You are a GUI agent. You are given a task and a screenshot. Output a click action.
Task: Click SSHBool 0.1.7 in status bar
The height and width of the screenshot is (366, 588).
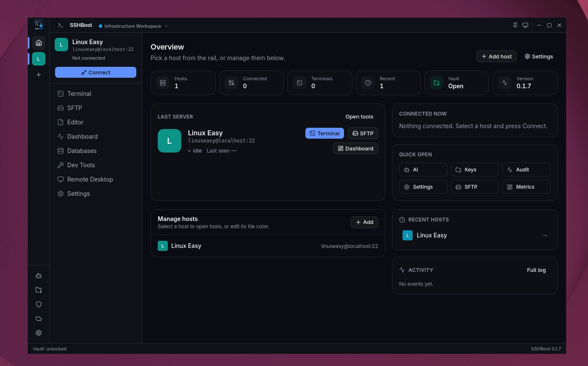[x=546, y=349]
